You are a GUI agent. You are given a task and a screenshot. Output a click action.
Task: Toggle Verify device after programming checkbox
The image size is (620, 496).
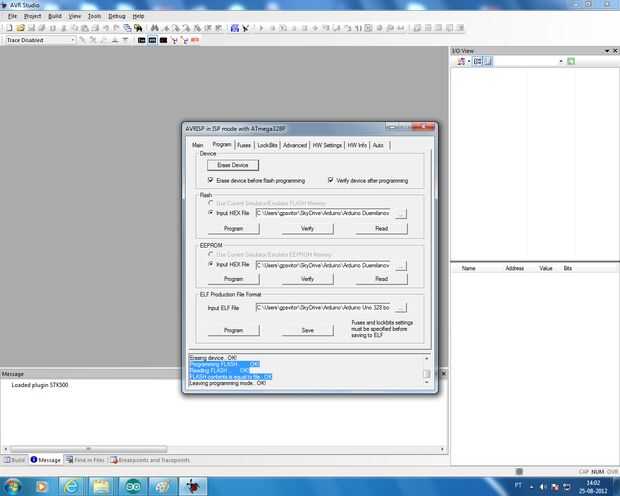[x=331, y=180]
